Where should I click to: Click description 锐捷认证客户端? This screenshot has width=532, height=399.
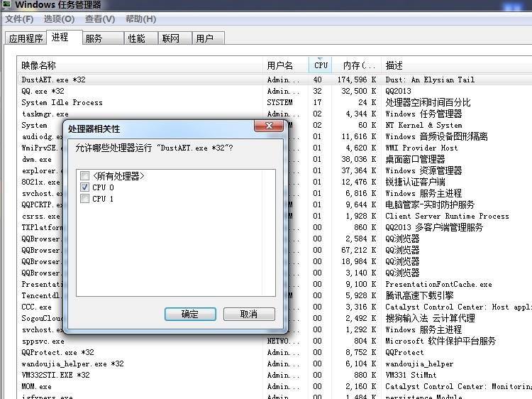point(415,182)
